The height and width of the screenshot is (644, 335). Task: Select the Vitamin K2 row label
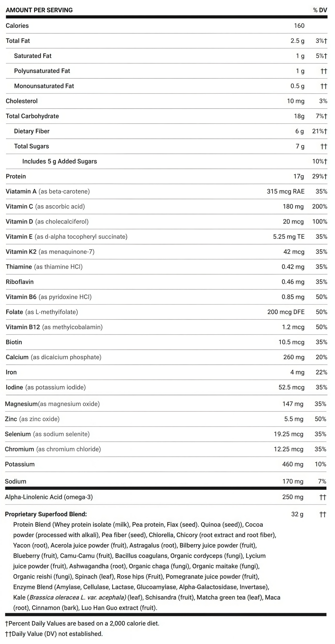point(21,252)
